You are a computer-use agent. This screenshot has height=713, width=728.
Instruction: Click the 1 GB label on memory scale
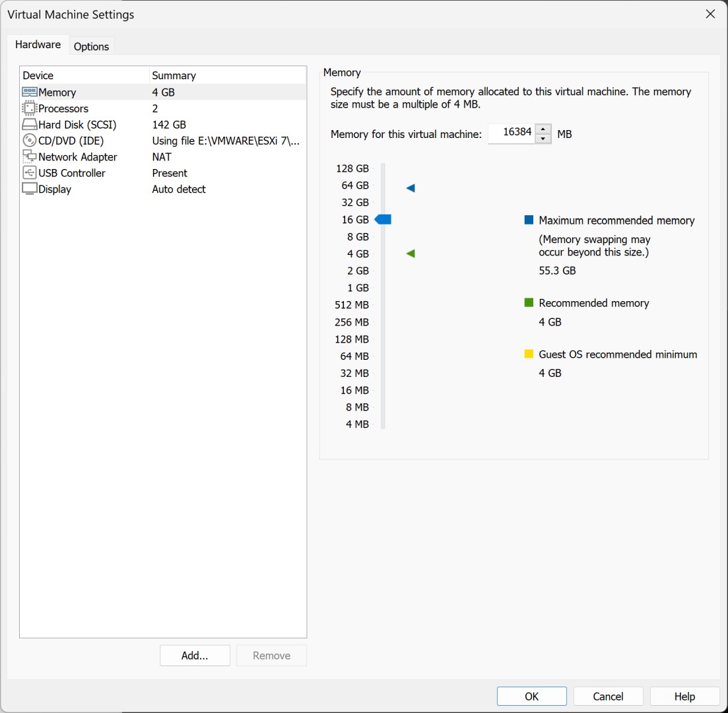click(358, 288)
